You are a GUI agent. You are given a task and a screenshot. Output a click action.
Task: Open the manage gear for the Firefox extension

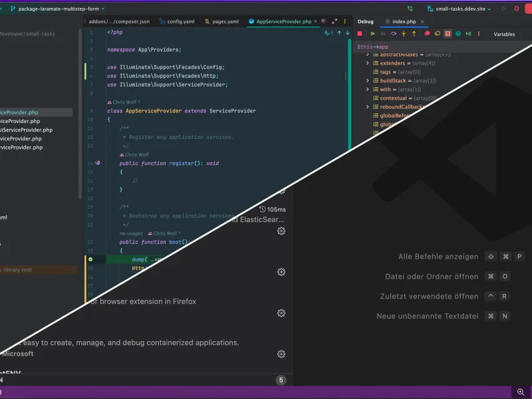(282, 313)
